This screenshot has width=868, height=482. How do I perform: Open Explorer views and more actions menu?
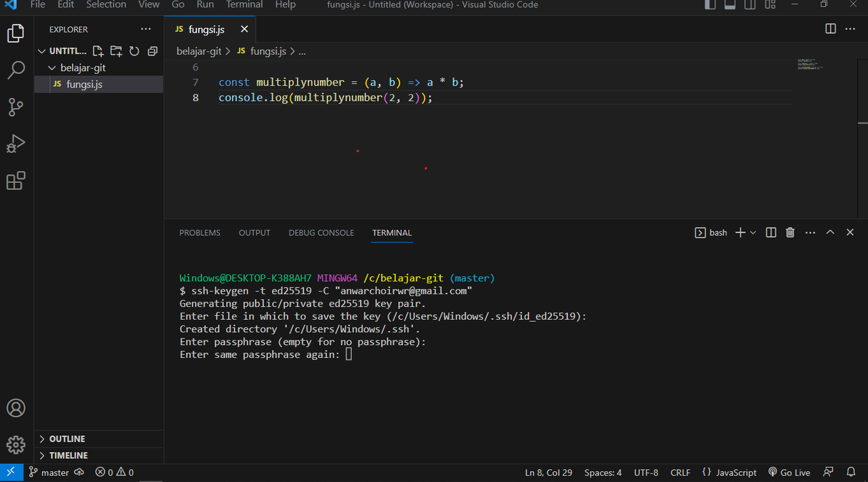(146, 29)
